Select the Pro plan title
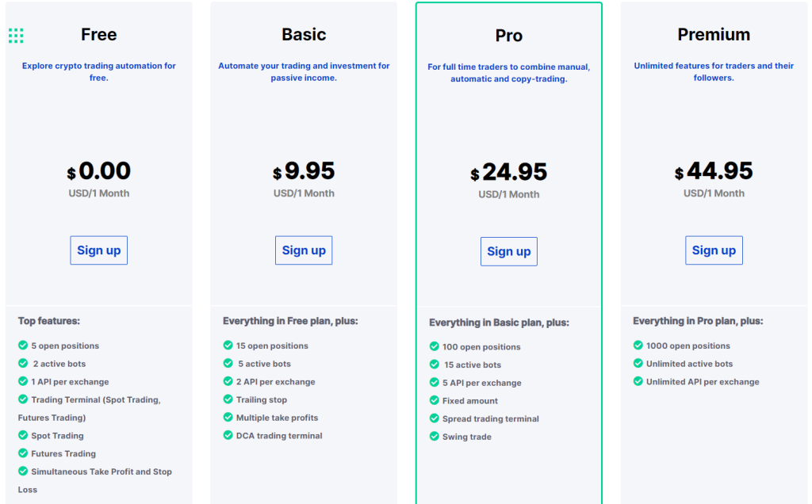812x504 pixels. [509, 35]
